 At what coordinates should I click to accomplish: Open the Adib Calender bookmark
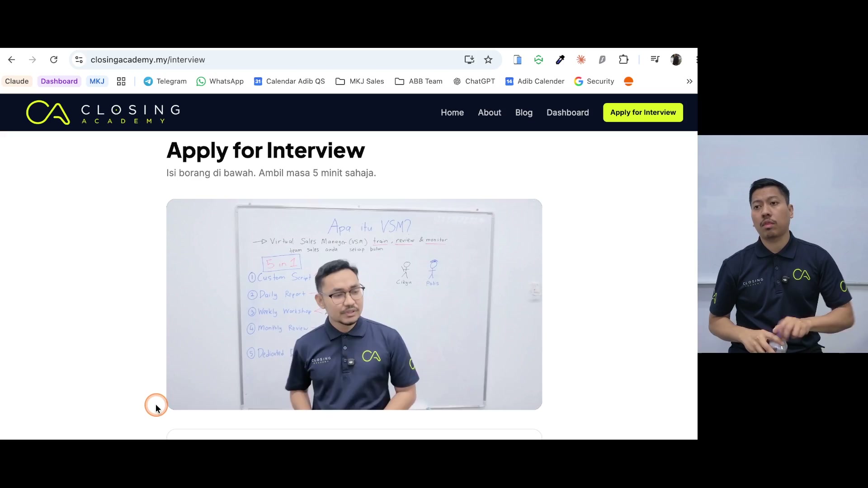pyautogui.click(x=535, y=81)
